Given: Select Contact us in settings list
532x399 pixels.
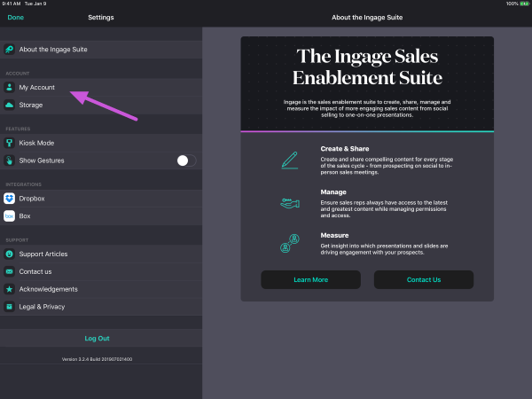Looking at the screenshot, I should [x=101, y=271].
